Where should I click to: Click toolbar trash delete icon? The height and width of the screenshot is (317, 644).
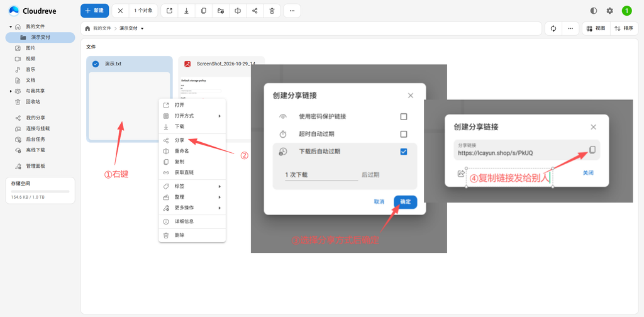tap(272, 11)
